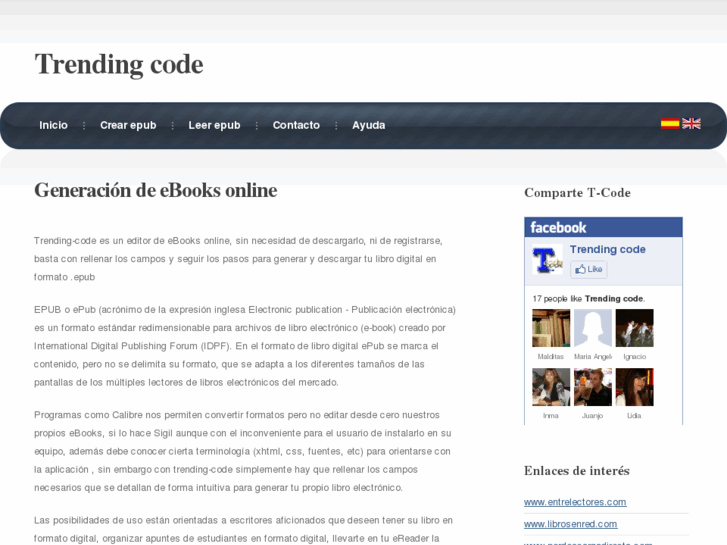Open Maria Angeli profile thumbnail

click(593, 328)
